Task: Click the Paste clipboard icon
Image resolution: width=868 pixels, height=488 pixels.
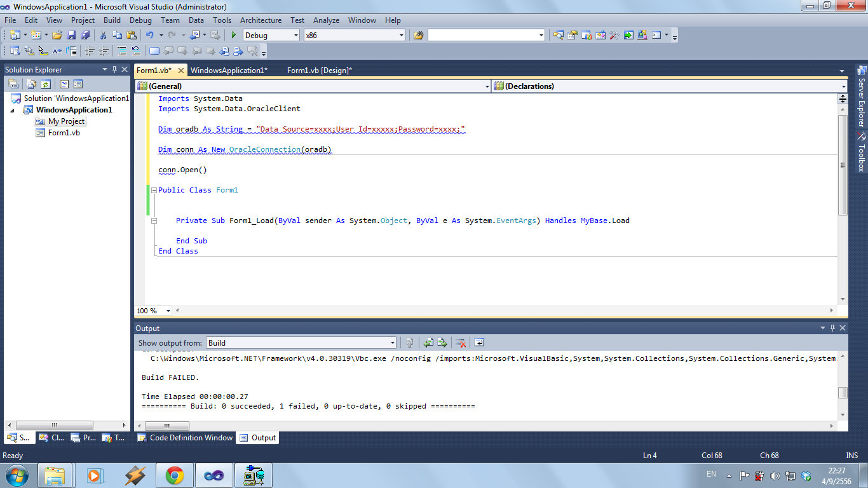Action: click(131, 35)
